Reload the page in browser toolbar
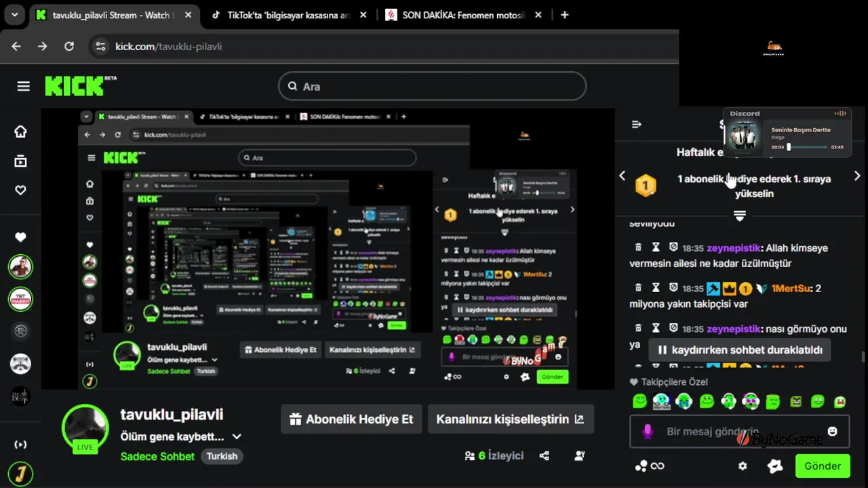The height and width of the screenshot is (488, 868). 68,46
